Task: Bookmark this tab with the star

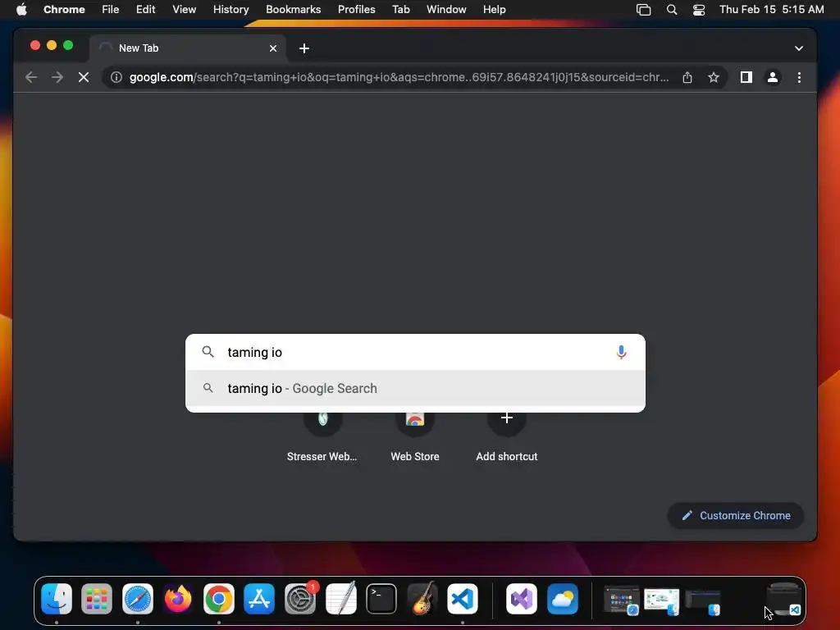Action: coord(713,77)
